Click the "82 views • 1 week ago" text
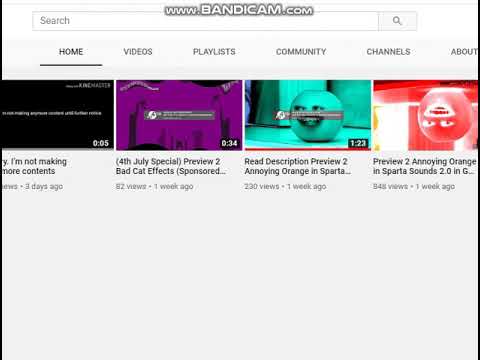480x360 pixels. tap(155, 186)
